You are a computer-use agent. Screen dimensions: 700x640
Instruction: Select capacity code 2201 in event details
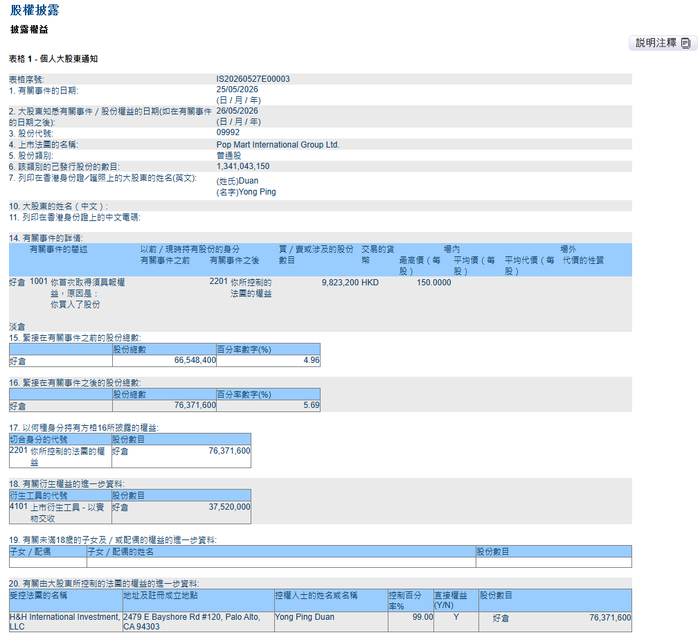click(218, 282)
